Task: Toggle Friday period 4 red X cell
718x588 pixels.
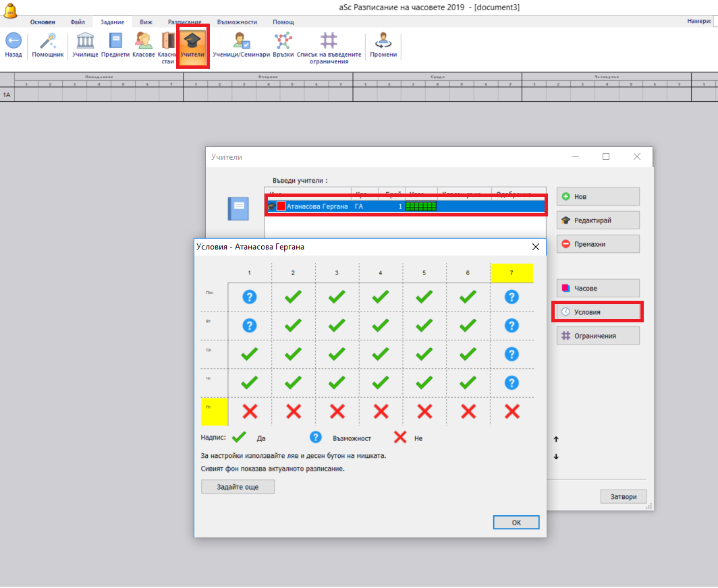Action: [381, 411]
